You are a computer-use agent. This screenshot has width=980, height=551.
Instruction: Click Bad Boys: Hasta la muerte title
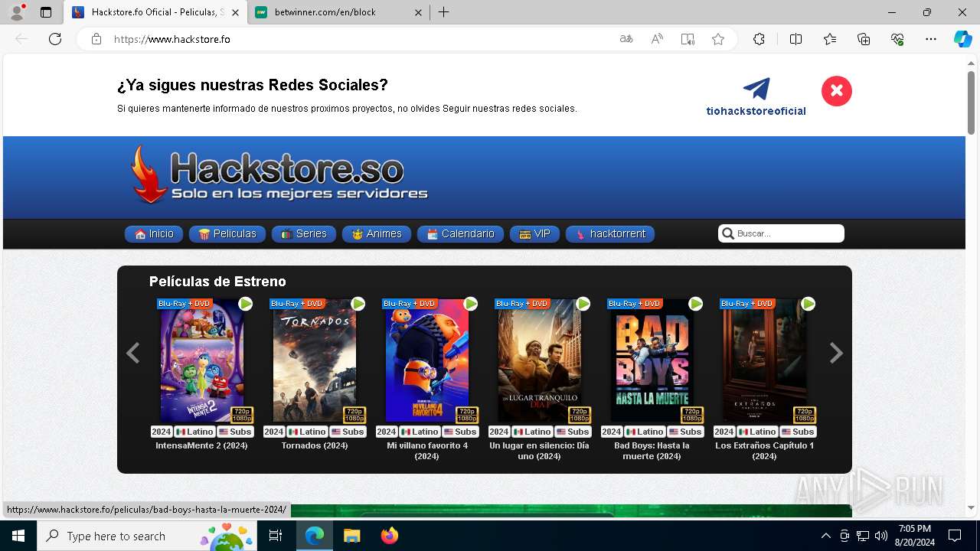[x=652, y=451]
